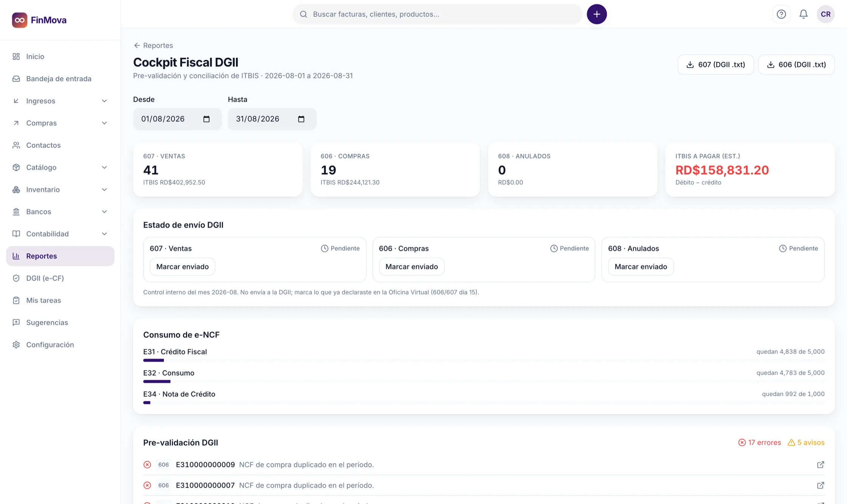This screenshot has width=847, height=504.
Task: Click the download icon on 607 export button
Action: pyautogui.click(x=690, y=65)
